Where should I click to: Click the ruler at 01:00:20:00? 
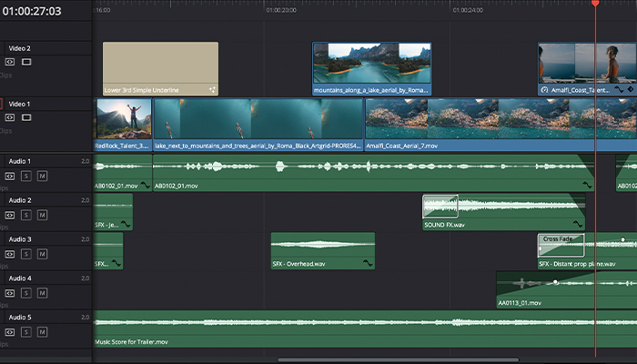(281, 10)
